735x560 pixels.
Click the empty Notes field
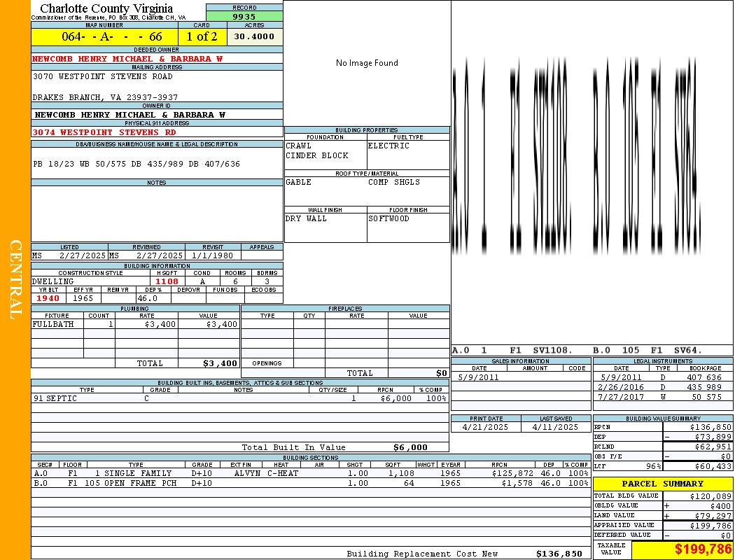pos(157,213)
